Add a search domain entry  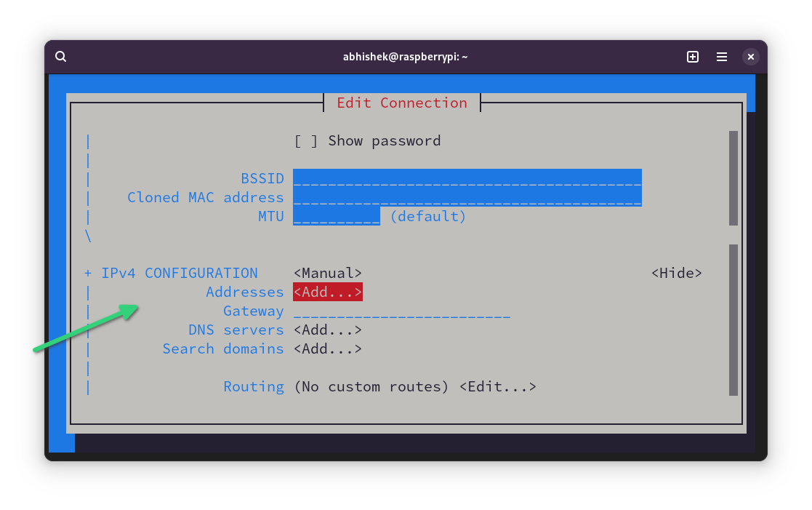click(327, 349)
